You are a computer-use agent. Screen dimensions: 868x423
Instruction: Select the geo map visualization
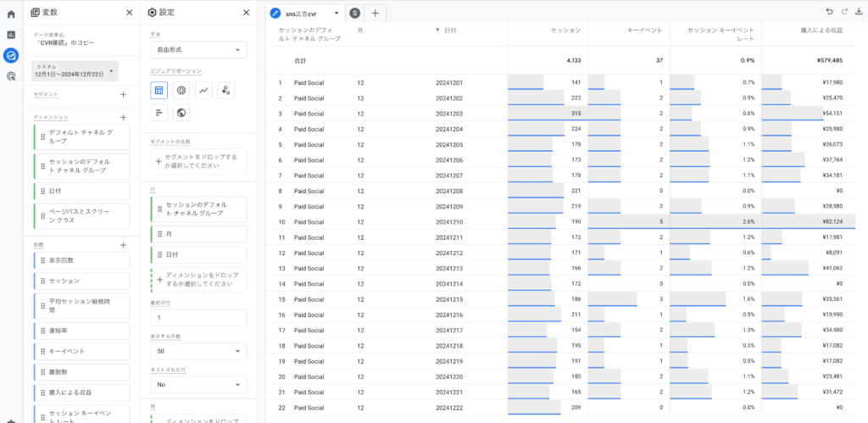click(x=181, y=113)
